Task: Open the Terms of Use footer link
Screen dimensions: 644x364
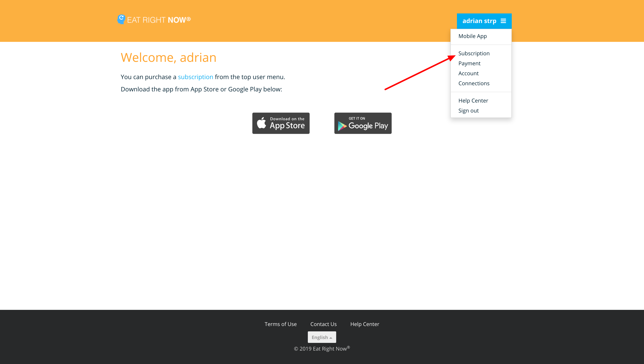Action: (280, 324)
